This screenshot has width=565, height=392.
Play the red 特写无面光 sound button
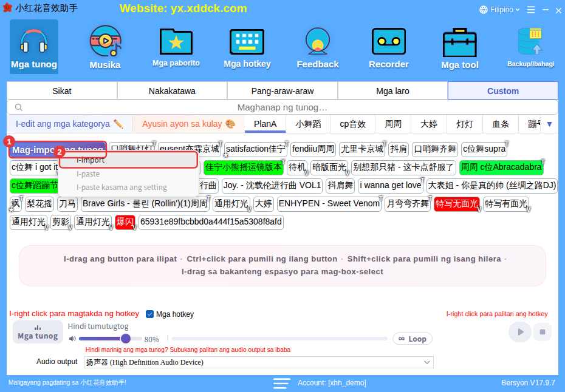(456, 204)
